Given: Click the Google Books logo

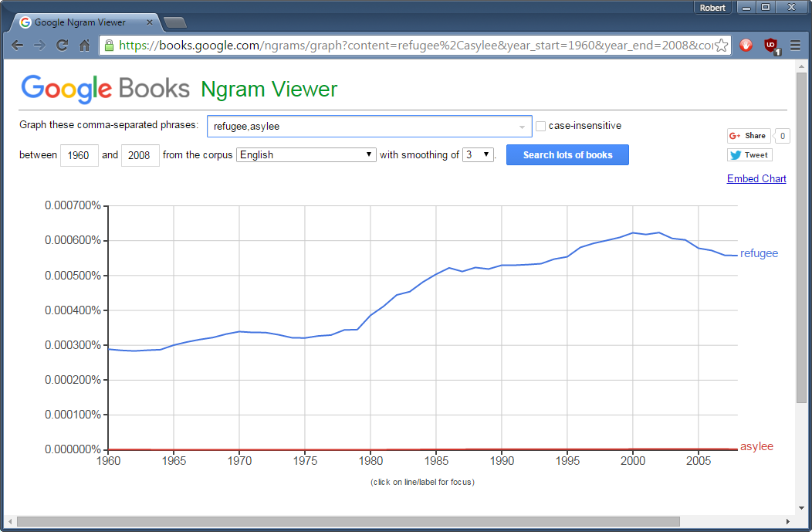Looking at the screenshot, I should (x=106, y=89).
